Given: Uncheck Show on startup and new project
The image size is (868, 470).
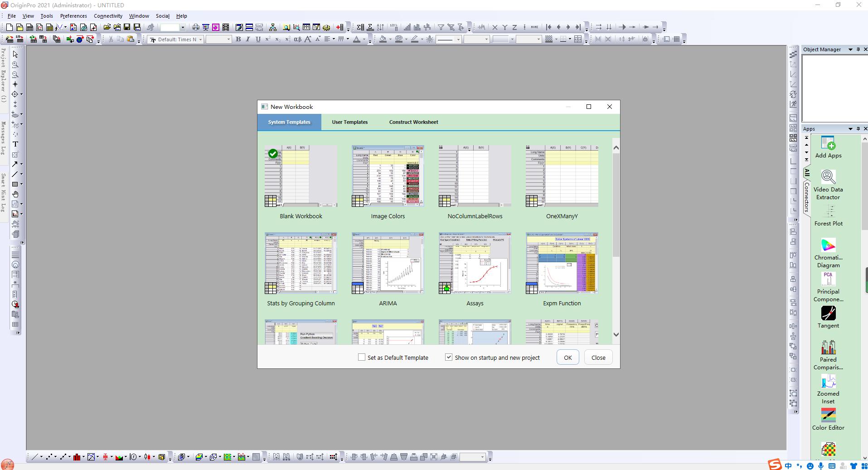Looking at the screenshot, I should [x=449, y=357].
